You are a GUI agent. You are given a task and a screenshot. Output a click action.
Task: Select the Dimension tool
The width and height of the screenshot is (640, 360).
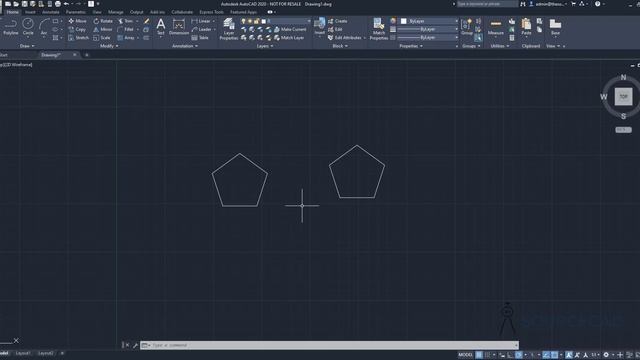[179, 27]
